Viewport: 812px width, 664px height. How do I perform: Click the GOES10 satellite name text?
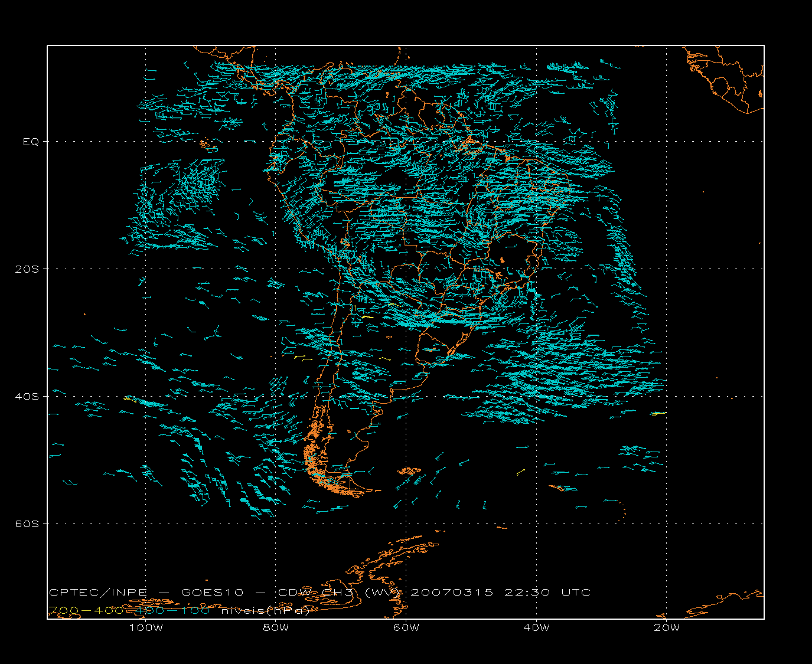pyautogui.click(x=214, y=593)
